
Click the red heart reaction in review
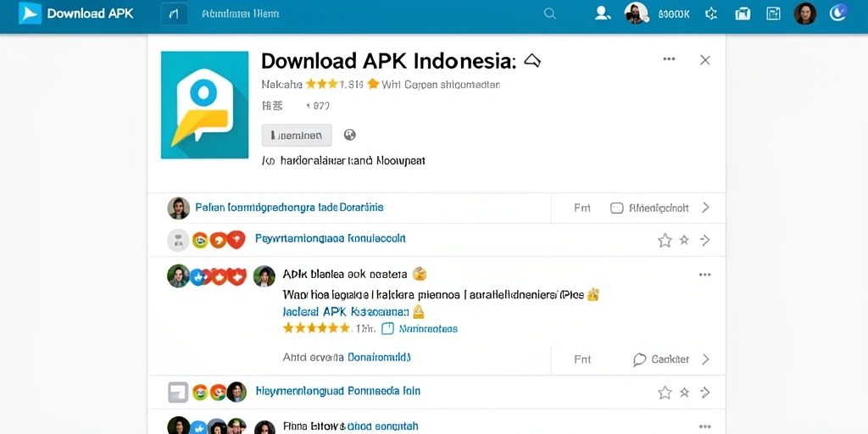click(237, 275)
